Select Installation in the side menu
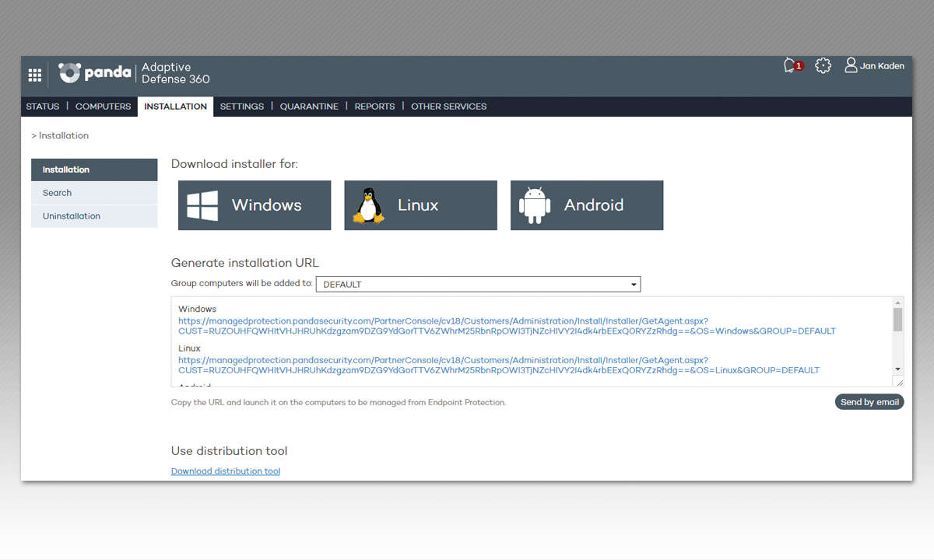This screenshot has height=560, width=934. (94, 170)
